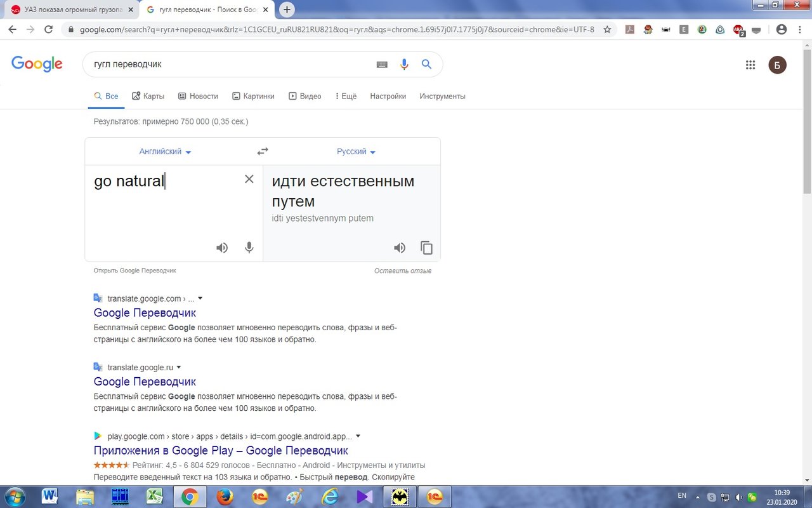Open Internet Explorer from taskbar
The image size is (812, 508).
click(x=329, y=497)
